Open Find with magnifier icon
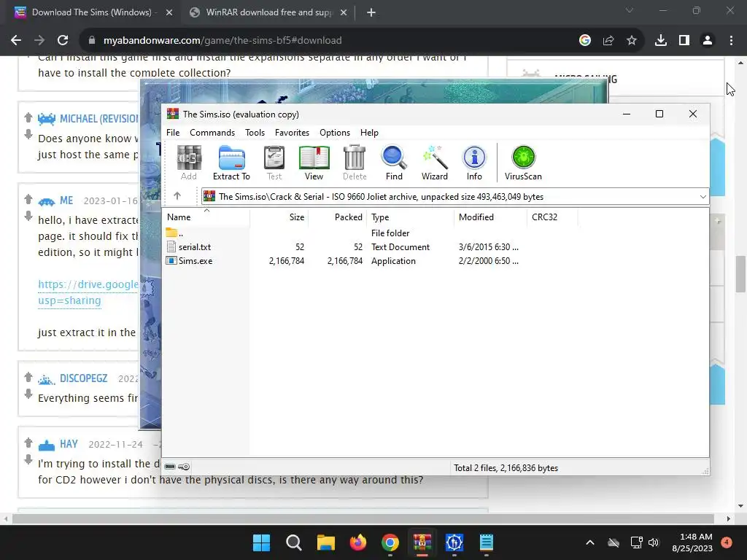The height and width of the screenshot is (560, 747). (394, 163)
